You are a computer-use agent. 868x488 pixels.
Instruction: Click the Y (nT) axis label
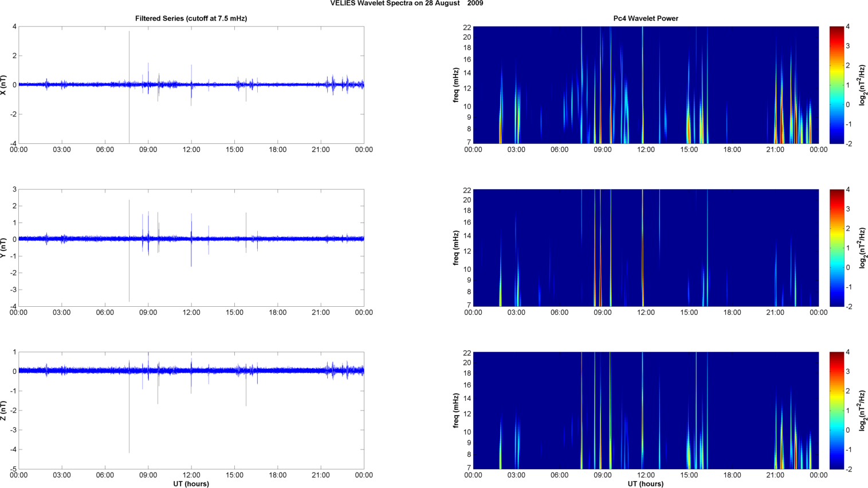click(x=5, y=248)
